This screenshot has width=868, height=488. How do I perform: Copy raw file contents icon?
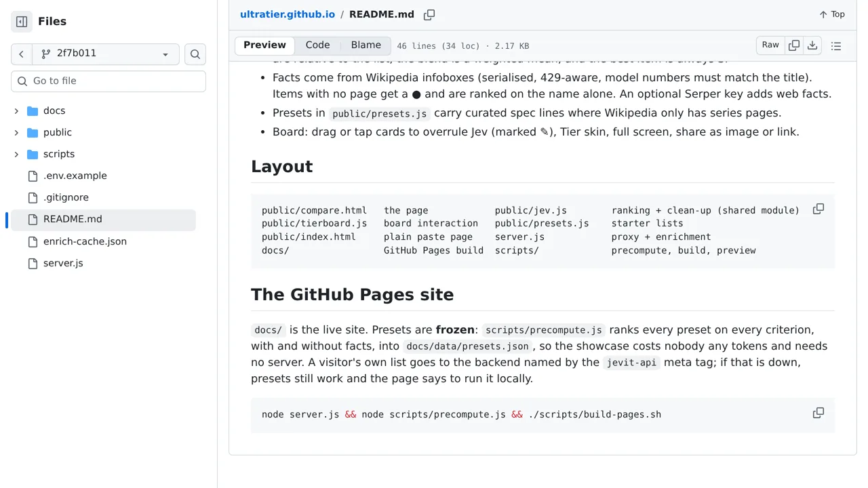pyautogui.click(x=794, y=45)
